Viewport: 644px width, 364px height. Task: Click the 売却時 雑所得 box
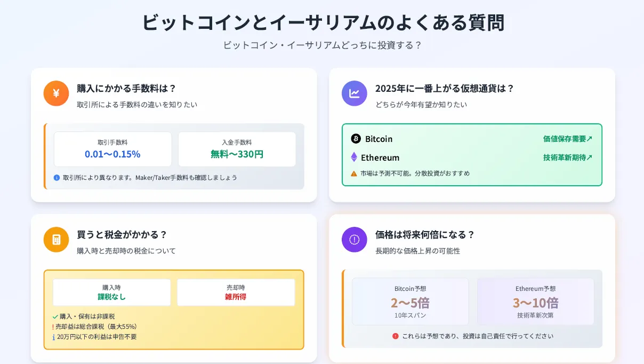[236, 292]
